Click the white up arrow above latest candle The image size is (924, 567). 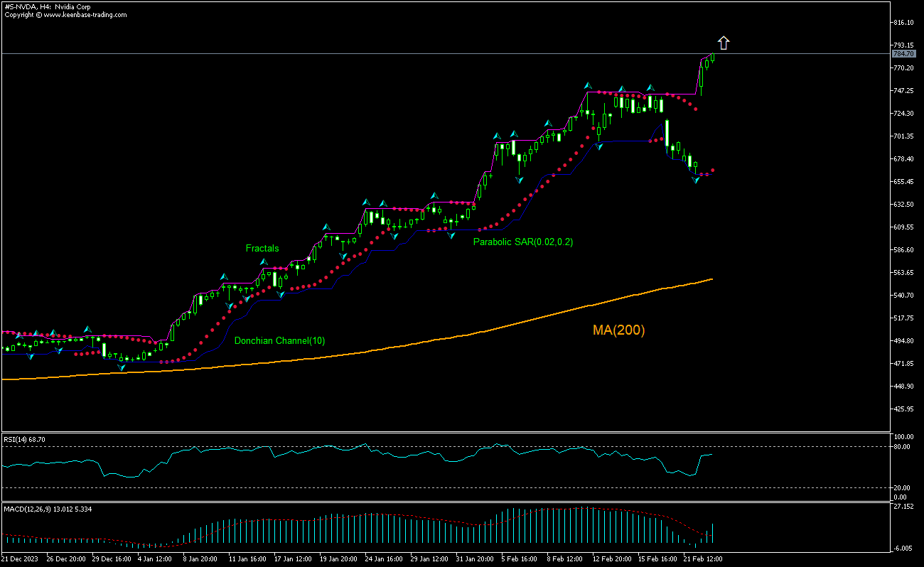pyautogui.click(x=724, y=43)
